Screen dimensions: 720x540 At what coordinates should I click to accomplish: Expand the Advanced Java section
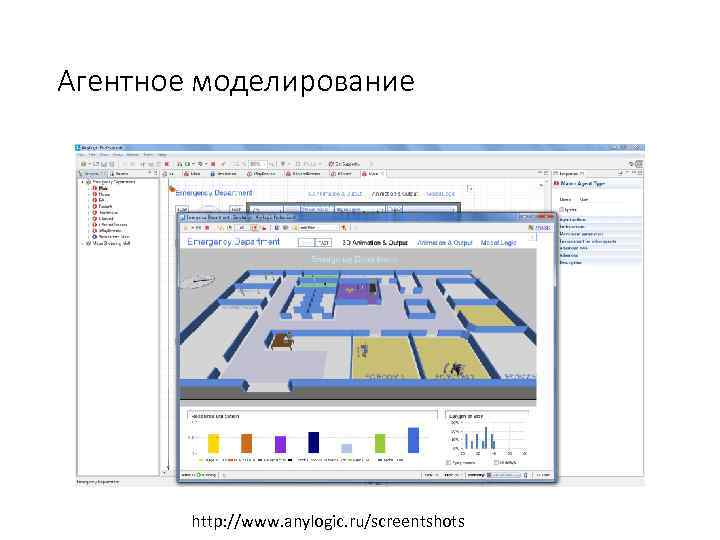[599, 248]
